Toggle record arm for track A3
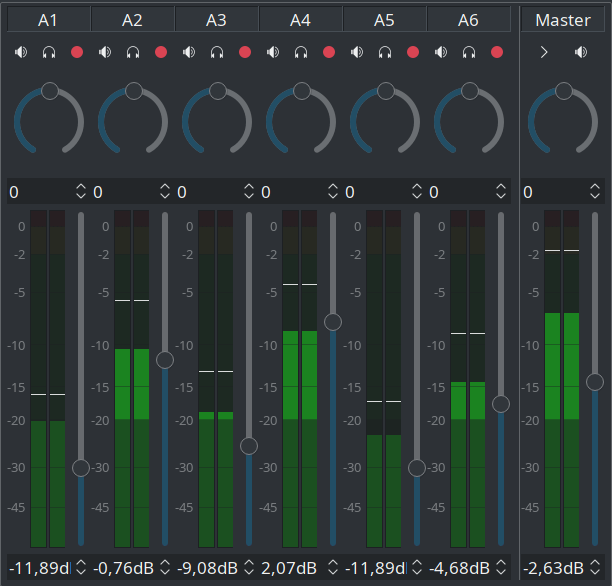612x586 pixels. (245, 52)
